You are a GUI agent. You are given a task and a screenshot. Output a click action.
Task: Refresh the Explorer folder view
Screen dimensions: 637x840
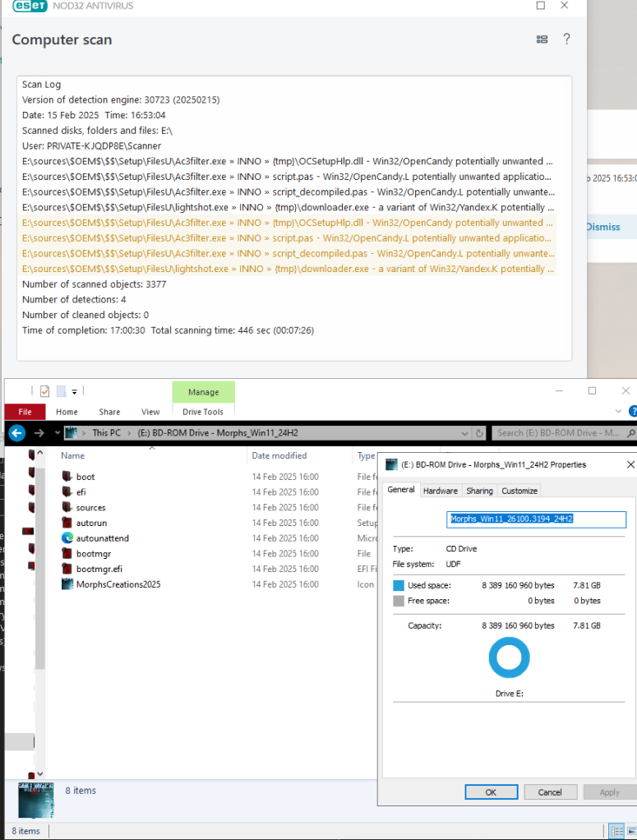pyautogui.click(x=479, y=433)
